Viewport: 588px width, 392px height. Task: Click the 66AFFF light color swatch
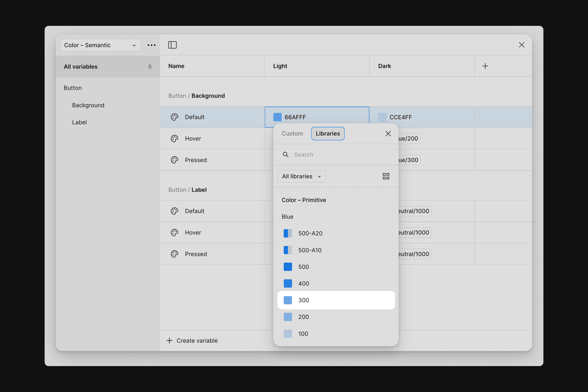coord(277,117)
